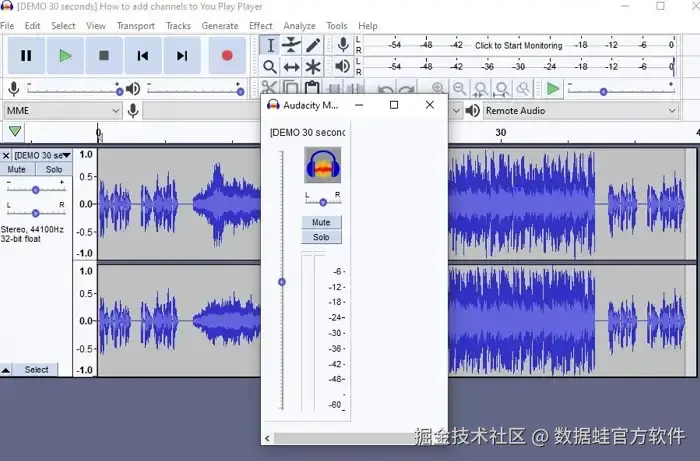Image resolution: width=700 pixels, height=461 pixels.
Task: Click the mixer board horizontal scrollbar left arrow
Action: pyautogui.click(x=267, y=438)
